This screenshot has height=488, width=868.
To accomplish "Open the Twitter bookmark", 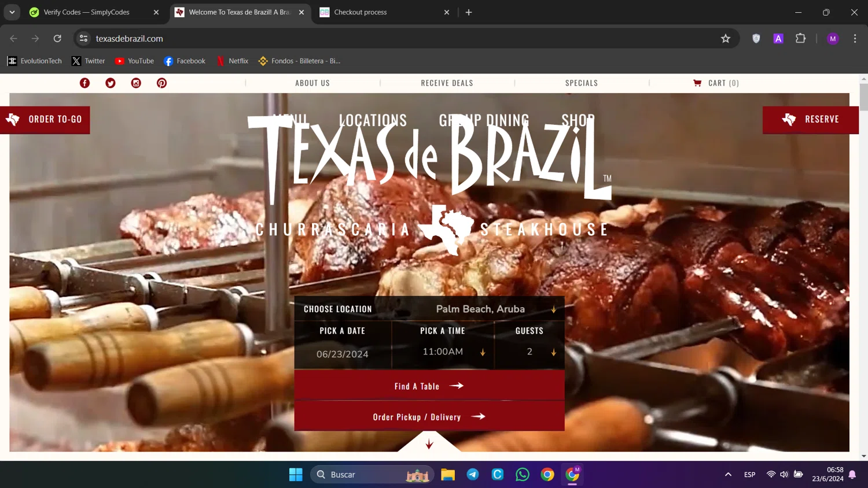I will tap(88, 61).
